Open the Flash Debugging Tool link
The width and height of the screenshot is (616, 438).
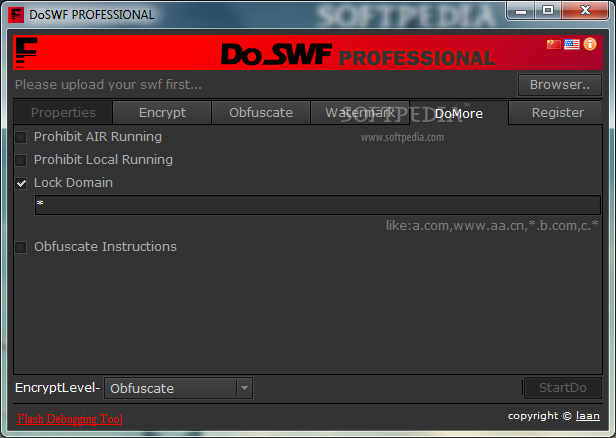[70, 419]
